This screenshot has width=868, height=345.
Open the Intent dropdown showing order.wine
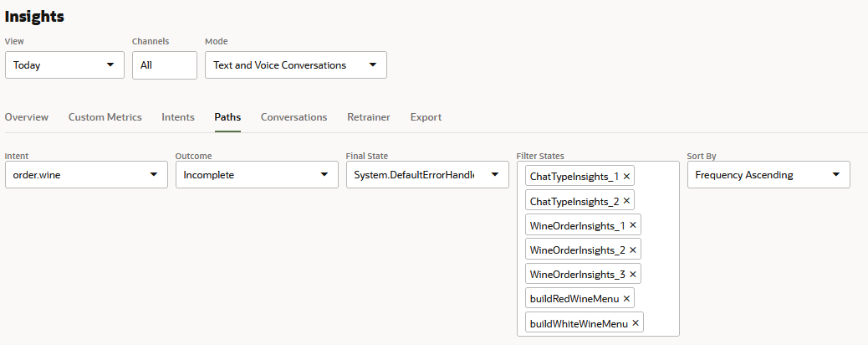tap(84, 175)
